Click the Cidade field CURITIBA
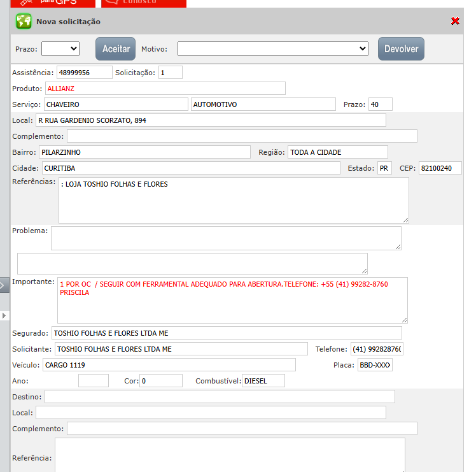The width and height of the screenshot is (476, 472). pos(191,168)
